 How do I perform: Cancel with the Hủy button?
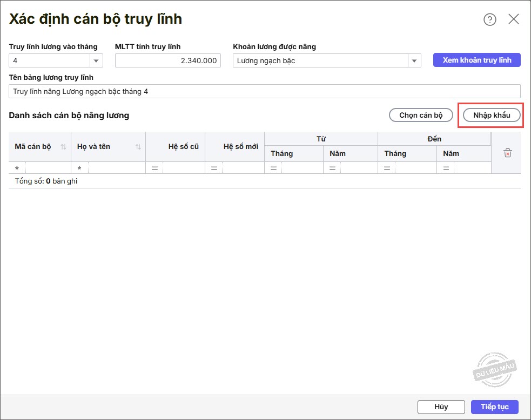pos(441,407)
